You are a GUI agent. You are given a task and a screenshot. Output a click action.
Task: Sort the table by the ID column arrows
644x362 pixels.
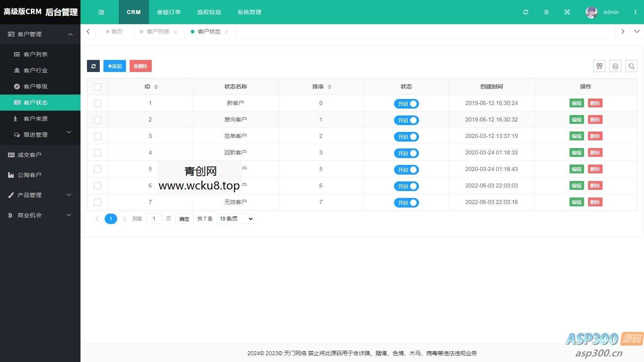(x=156, y=86)
